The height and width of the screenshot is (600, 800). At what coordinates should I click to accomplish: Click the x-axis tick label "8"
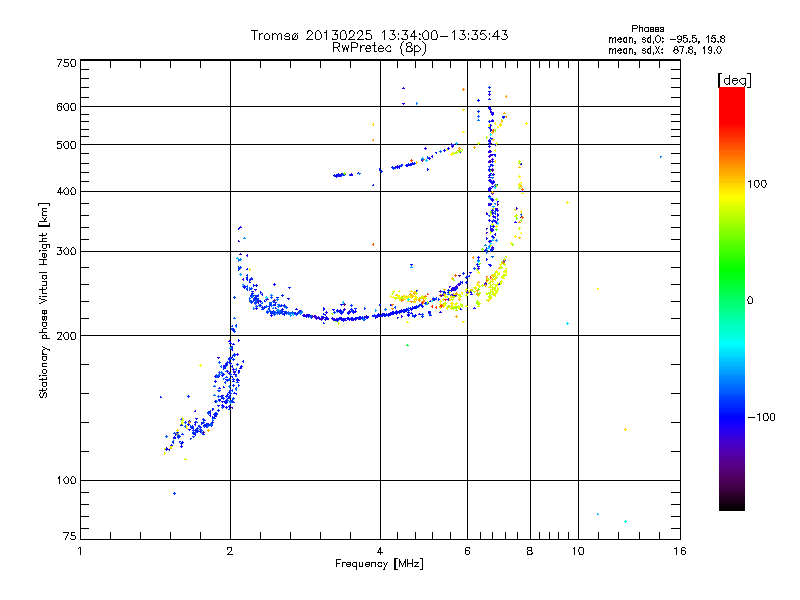tap(530, 551)
